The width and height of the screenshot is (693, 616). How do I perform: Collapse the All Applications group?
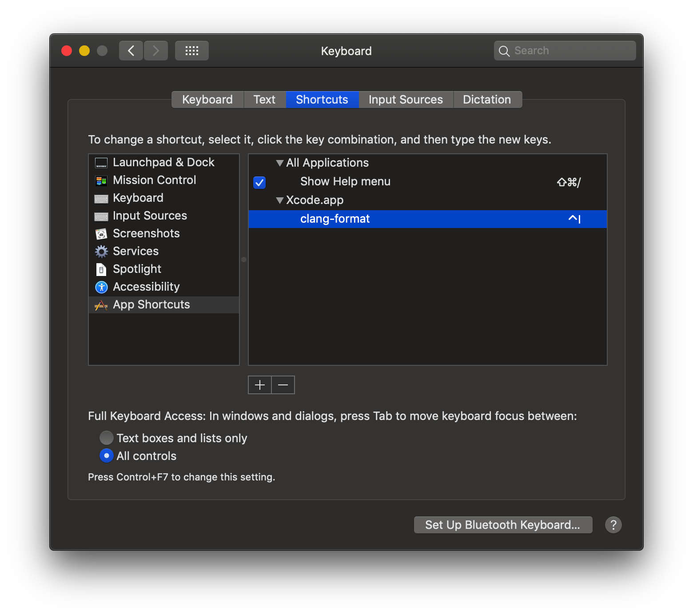(280, 163)
